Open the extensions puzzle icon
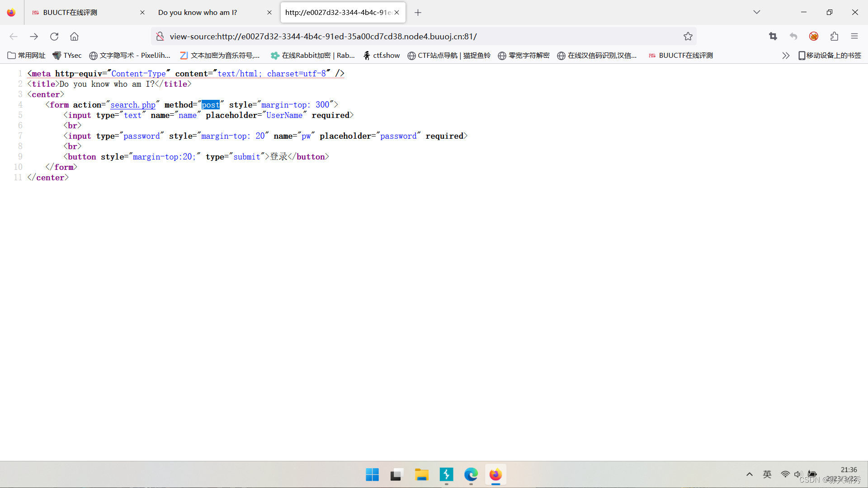 [x=834, y=37]
